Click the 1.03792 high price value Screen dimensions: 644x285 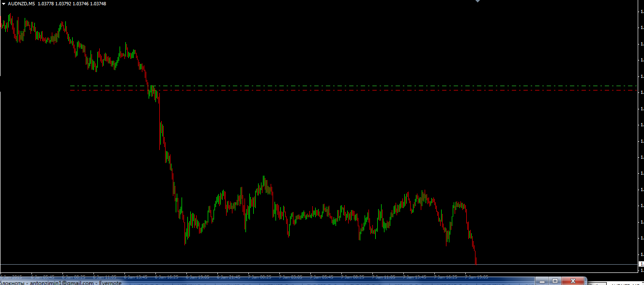point(62,4)
